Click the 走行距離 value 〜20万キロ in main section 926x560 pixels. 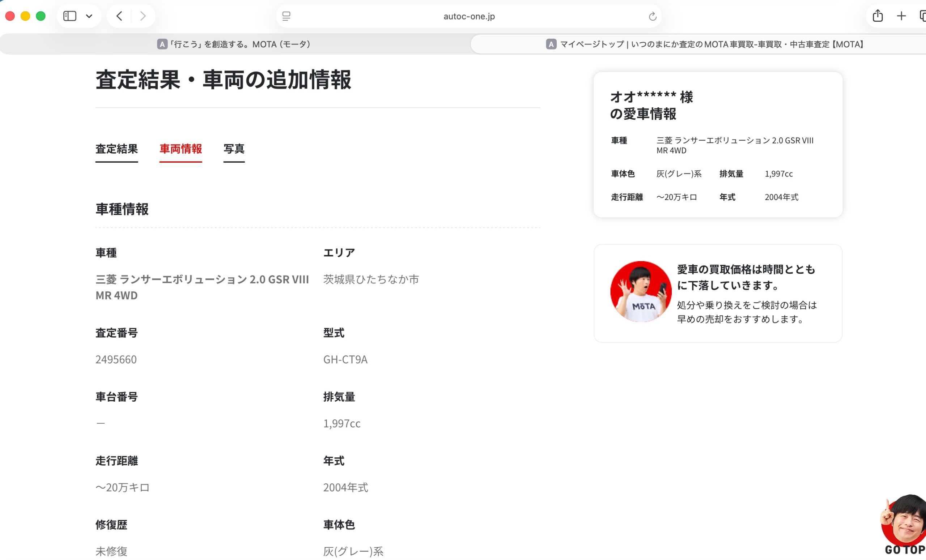tap(123, 487)
